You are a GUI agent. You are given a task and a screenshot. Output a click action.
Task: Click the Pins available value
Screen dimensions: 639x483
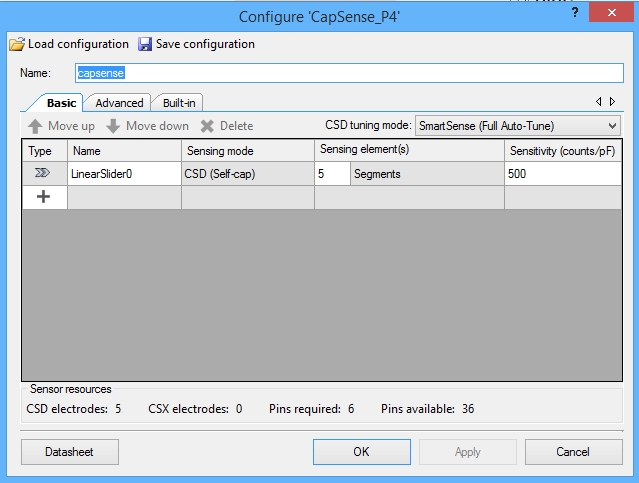pos(468,409)
